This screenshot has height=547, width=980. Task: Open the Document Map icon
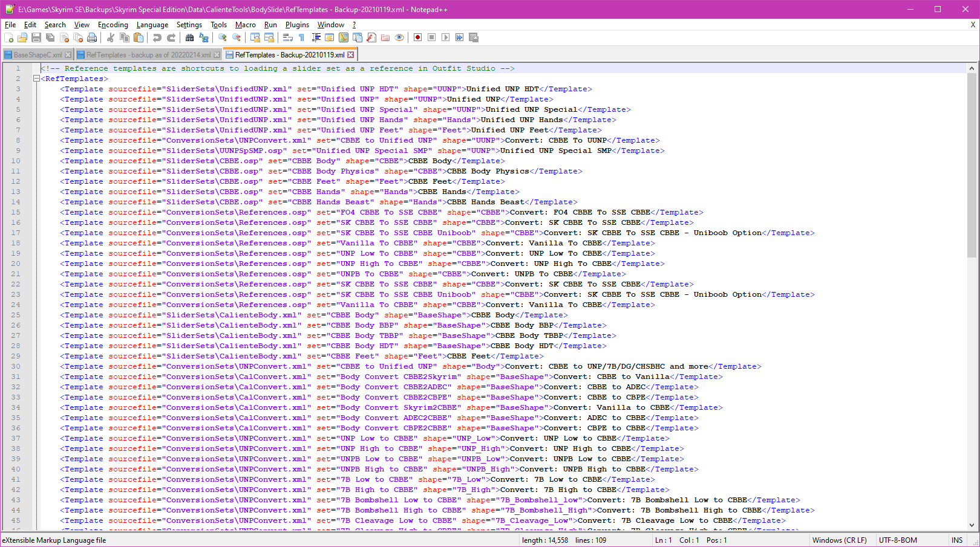[344, 37]
